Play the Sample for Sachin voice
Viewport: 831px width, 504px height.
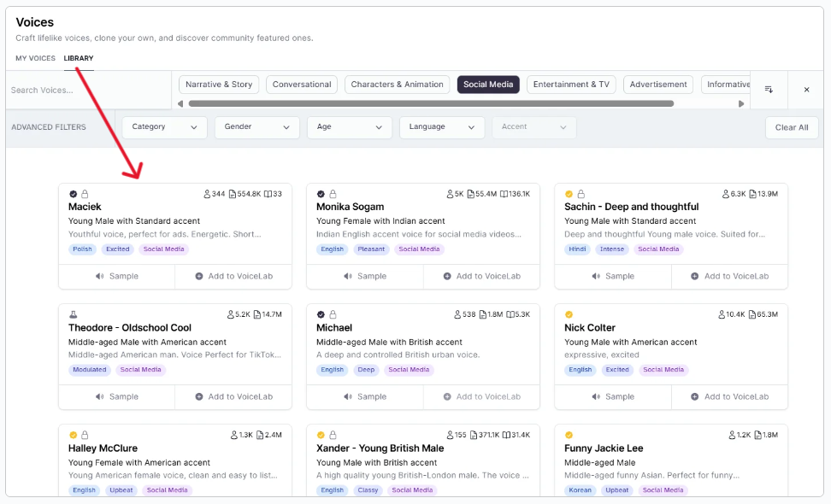[x=613, y=277]
